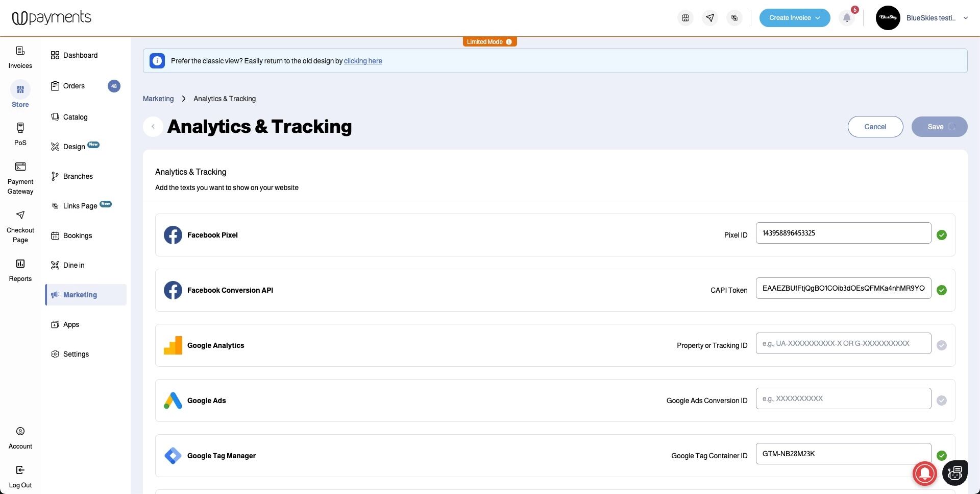Click the Save button
Viewport: 980px width, 494px height.
point(939,127)
